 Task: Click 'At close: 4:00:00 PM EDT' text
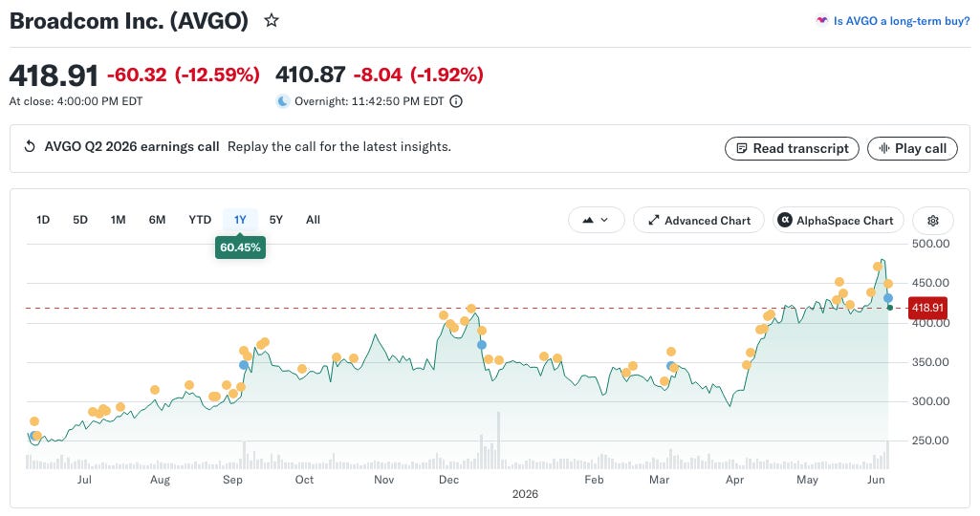click(x=76, y=101)
